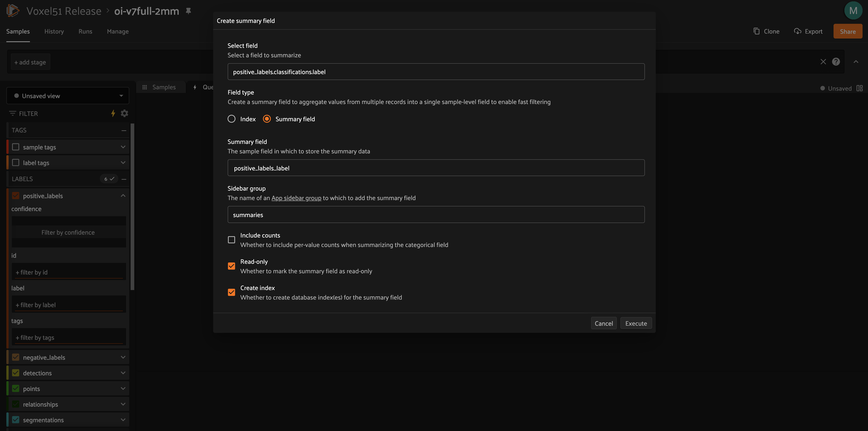Click the Voxel51 Release breadcrumb
868x431 pixels.
64,11
